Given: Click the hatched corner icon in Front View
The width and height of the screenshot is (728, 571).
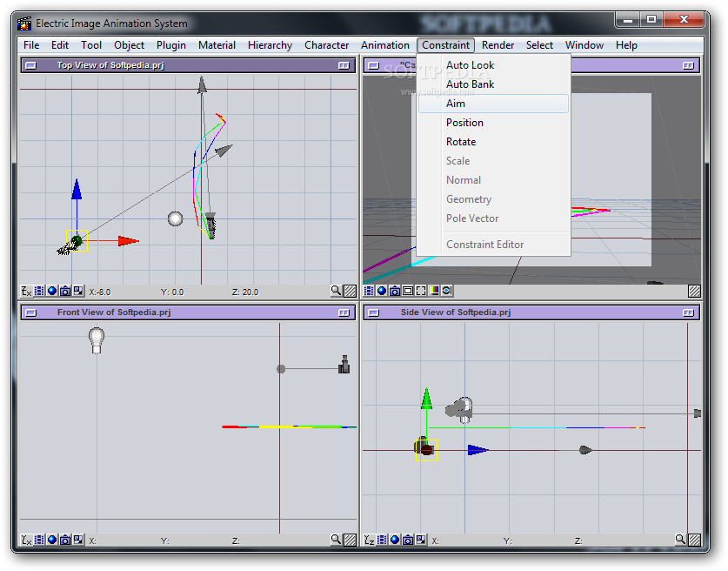Looking at the screenshot, I should click(x=351, y=540).
